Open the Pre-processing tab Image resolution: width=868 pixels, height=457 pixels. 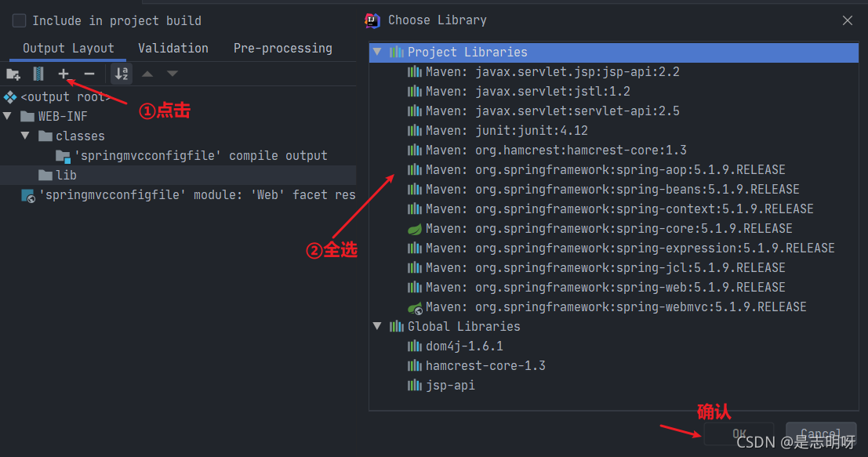pyautogui.click(x=283, y=48)
